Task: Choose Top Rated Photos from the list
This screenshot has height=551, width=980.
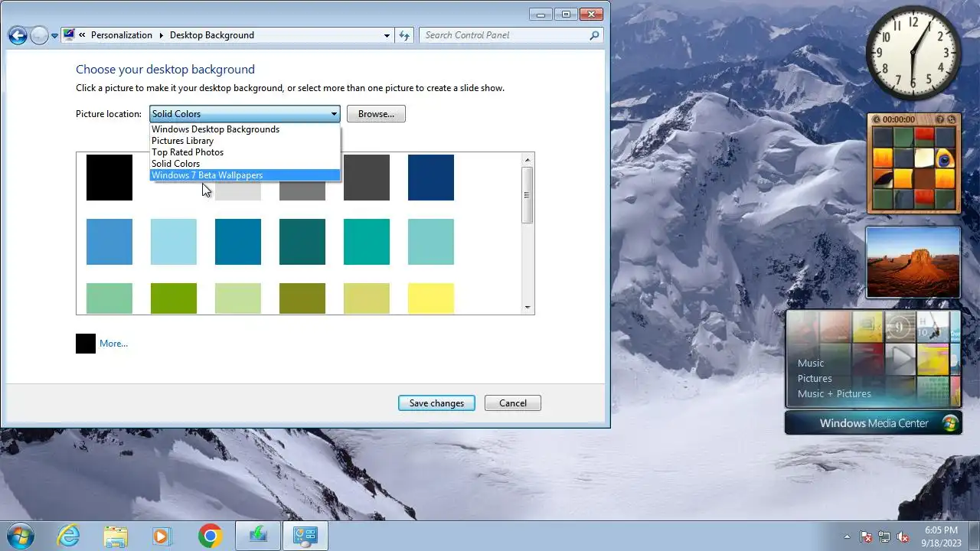Action: click(x=244, y=152)
